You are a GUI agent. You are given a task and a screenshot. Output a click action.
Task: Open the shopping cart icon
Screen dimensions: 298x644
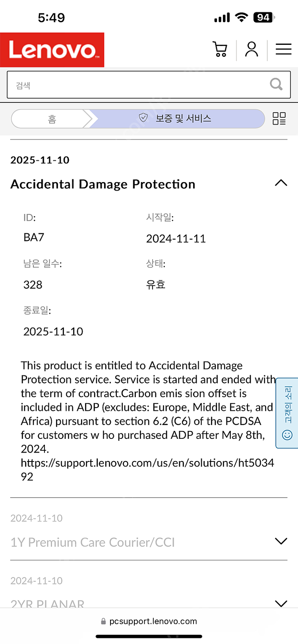220,50
